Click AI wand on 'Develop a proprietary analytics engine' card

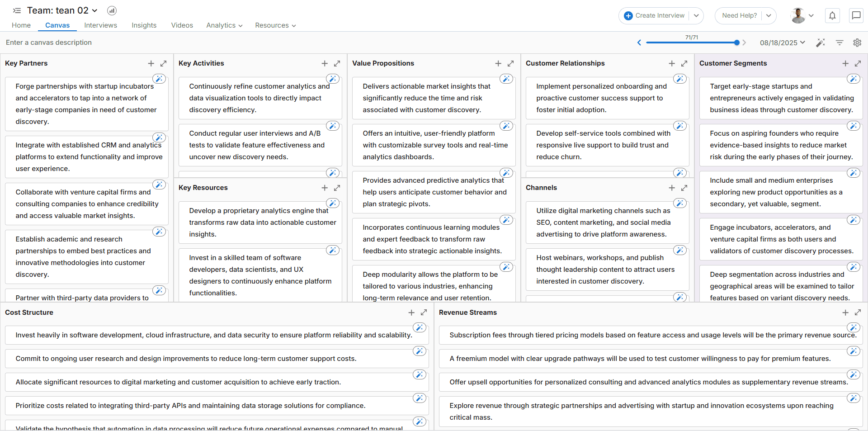[333, 203]
